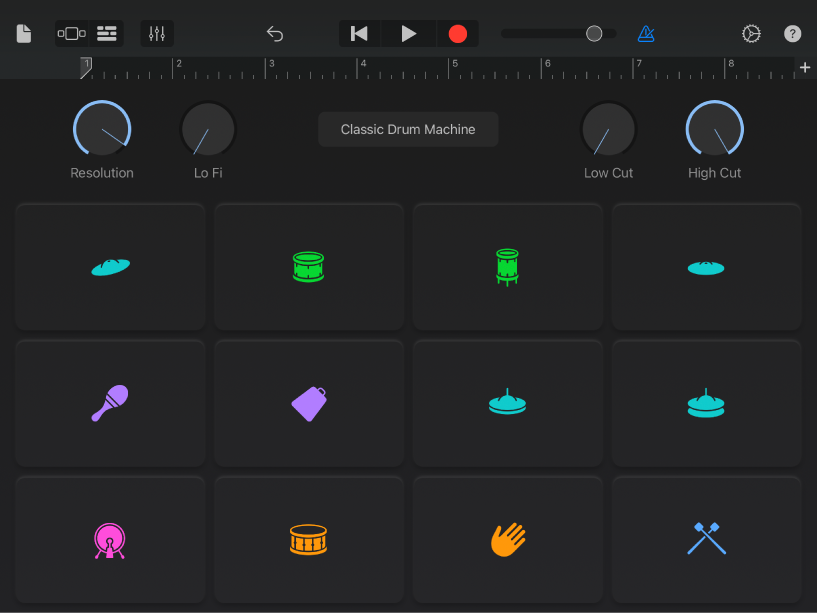Switch to Tracks view
The height and width of the screenshot is (614, 820).
pyautogui.click(x=106, y=33)
